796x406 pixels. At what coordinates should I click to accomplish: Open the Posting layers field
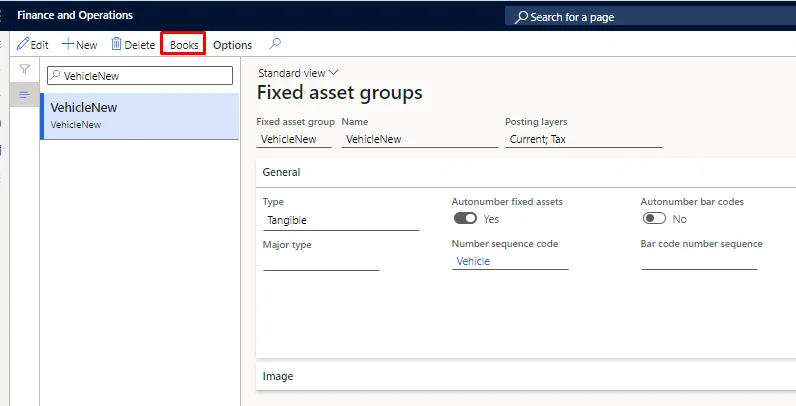pyautogui.click(x=584, y=139)
